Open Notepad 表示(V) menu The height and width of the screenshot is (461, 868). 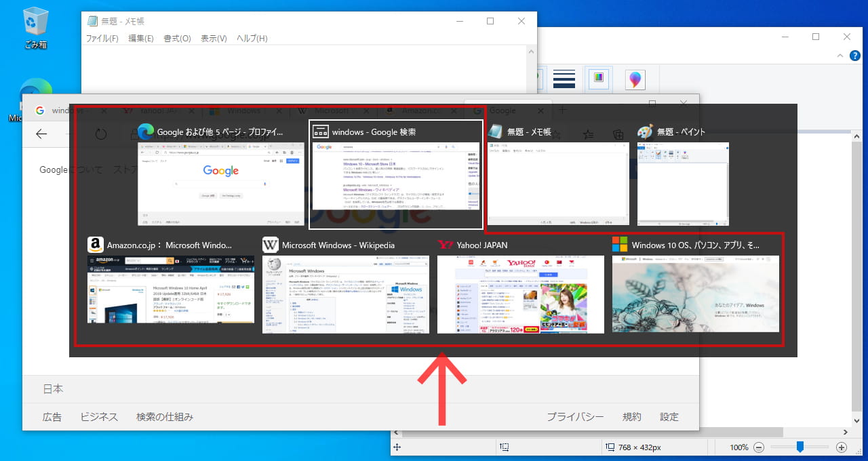click(x=214, y=39)
